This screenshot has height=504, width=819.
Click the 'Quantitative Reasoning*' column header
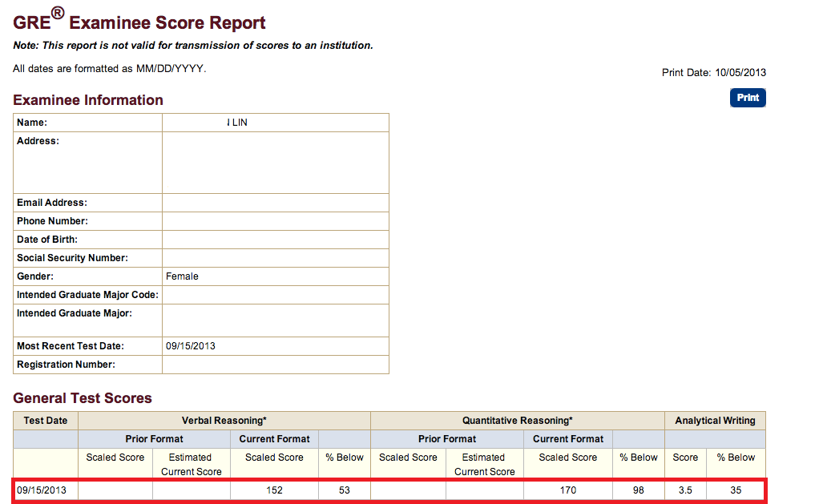(517, 421)
